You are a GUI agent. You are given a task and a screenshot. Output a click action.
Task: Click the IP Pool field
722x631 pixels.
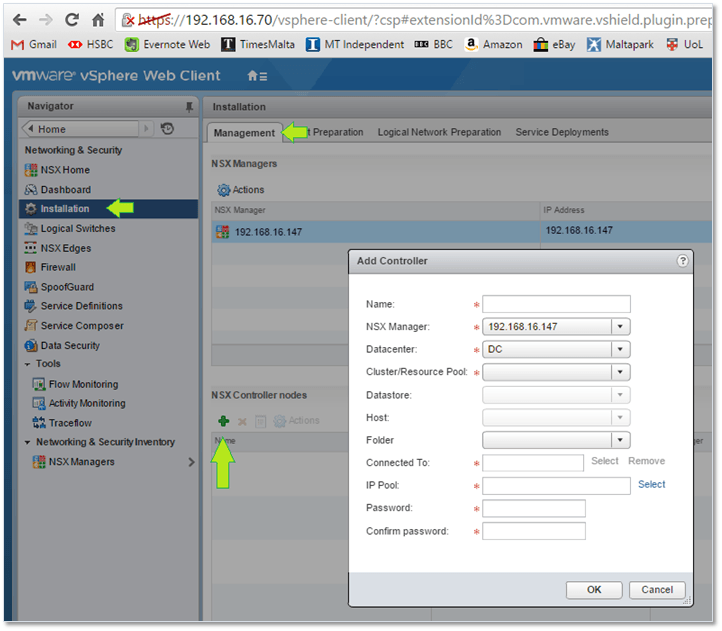[x=556, y=486]
